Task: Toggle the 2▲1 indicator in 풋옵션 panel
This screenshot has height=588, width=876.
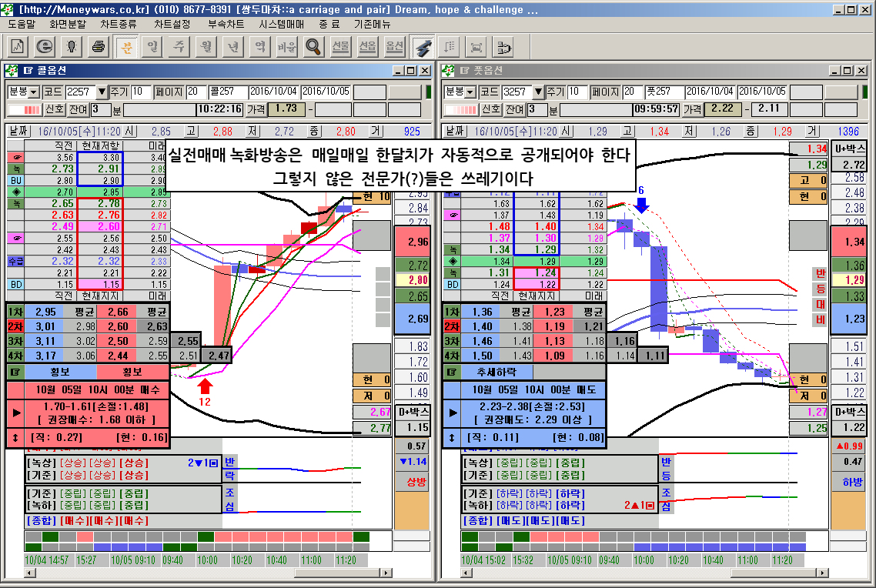Action: pyautogui.click(x=639, y=506)
